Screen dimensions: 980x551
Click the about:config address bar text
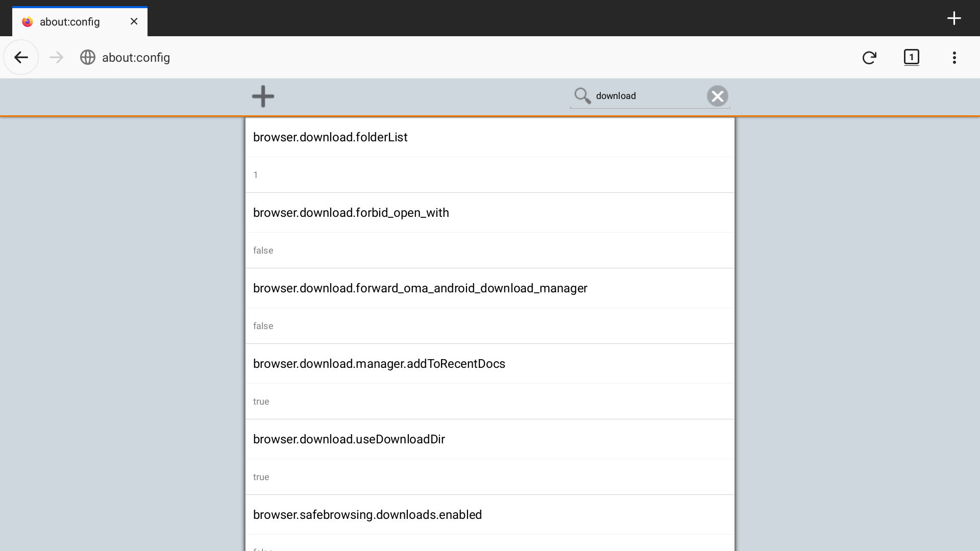(136, 58)
